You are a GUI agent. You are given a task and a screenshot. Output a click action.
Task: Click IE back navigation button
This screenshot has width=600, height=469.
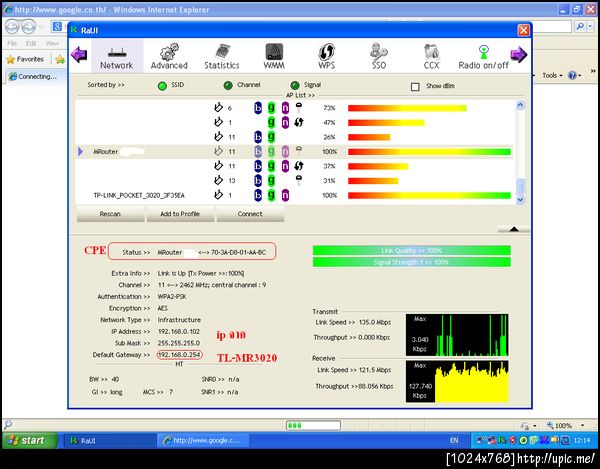(12, 27)
